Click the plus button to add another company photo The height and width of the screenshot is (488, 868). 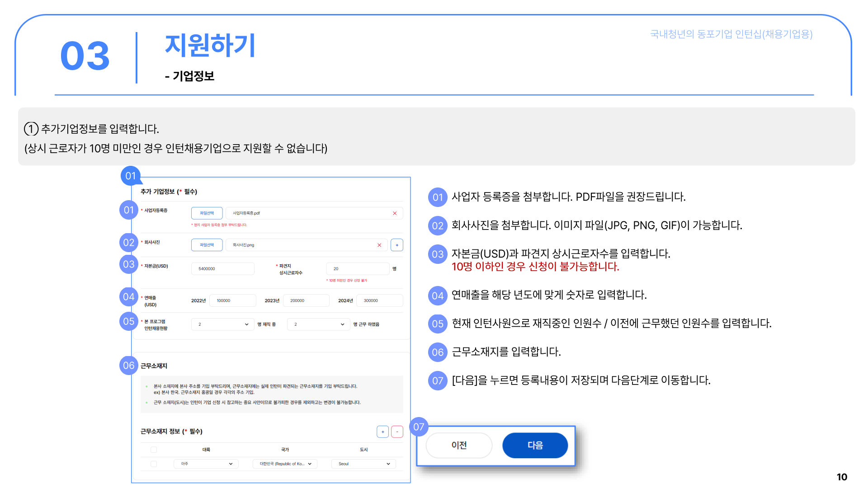tap(397, 245)
